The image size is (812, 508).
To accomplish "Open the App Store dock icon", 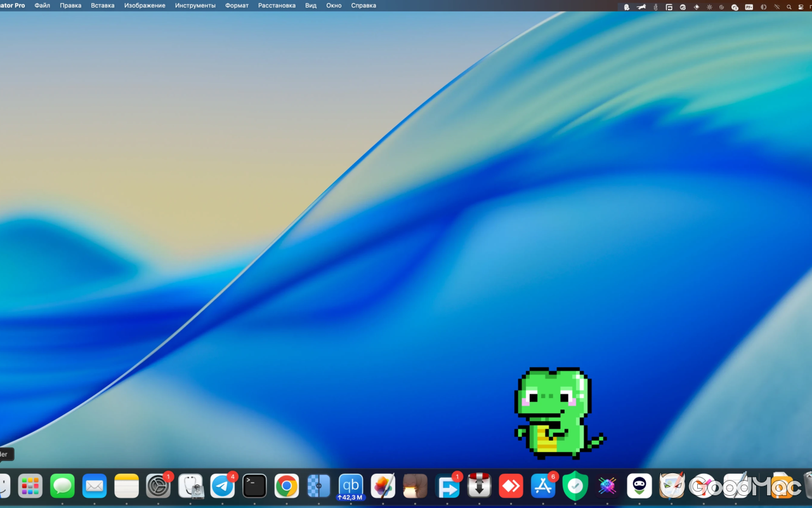I will [543, 486].
